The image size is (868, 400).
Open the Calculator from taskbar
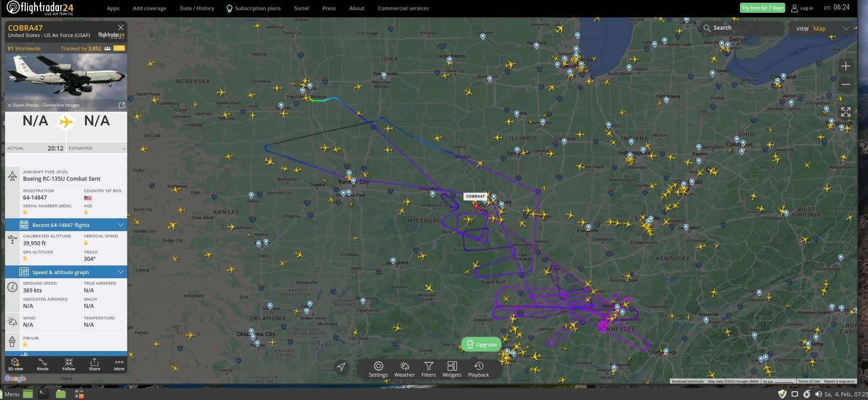point(79,394)
